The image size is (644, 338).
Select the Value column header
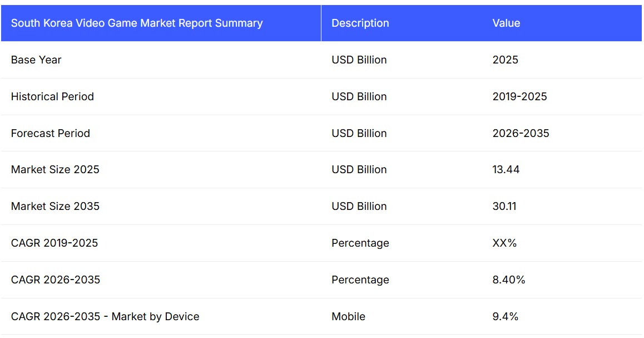click(506, 23)
